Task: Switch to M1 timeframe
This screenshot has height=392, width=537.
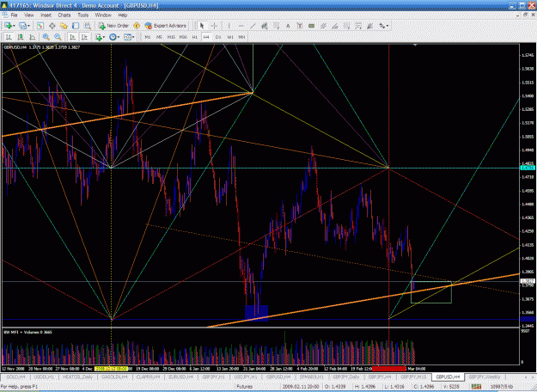Action: (148, 37)
